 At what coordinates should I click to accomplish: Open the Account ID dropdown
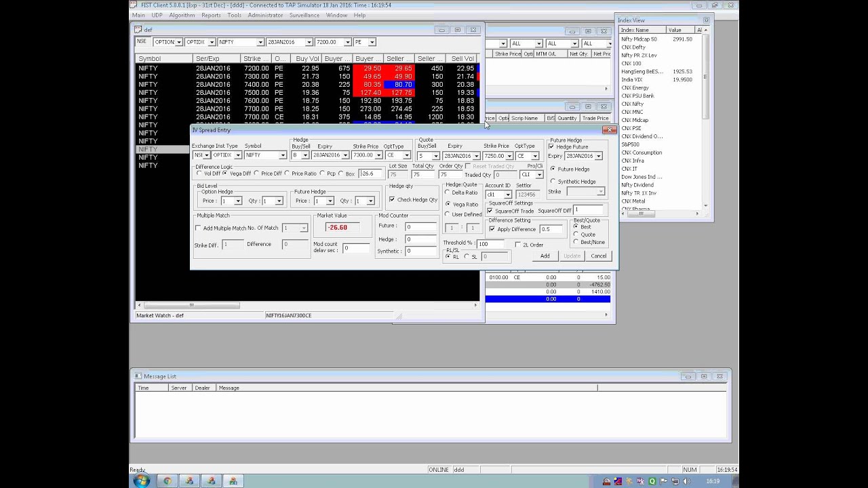click(x=508, y=195)
